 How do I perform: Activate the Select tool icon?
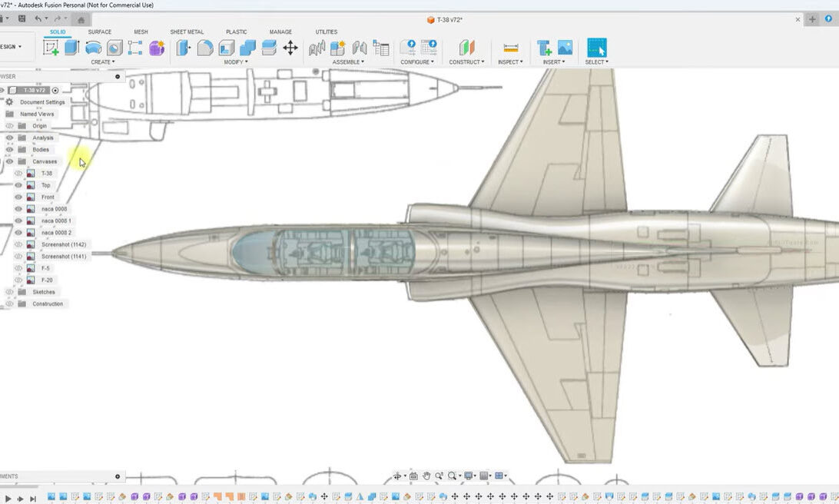[x=597, y=48]
